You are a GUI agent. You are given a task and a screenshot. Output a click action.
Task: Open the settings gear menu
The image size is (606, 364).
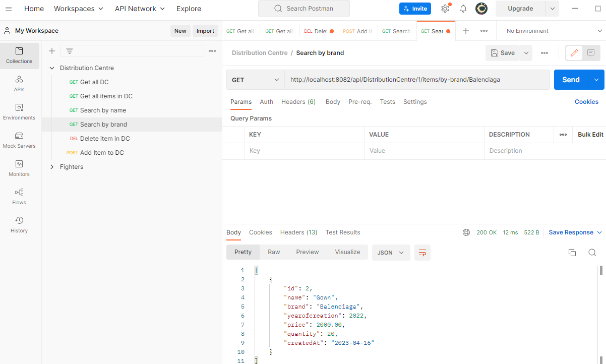pyautogui.click(x=445, y=9)
